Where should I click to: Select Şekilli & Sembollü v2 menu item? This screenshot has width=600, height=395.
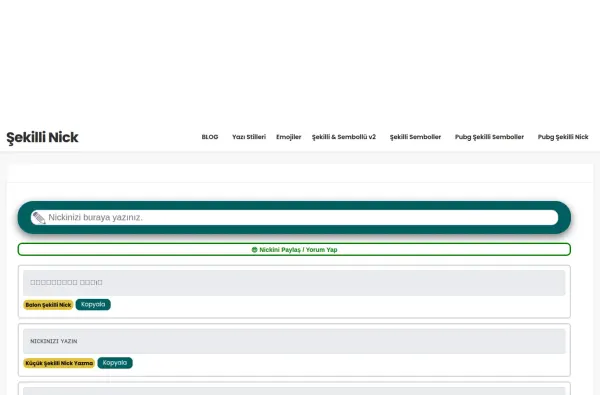coord(344,137)
